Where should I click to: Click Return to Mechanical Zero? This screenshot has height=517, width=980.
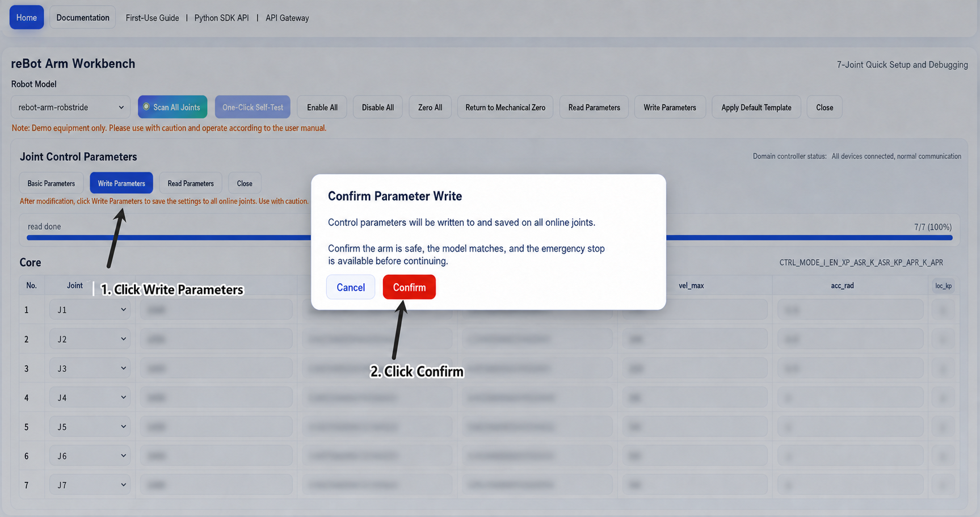(x=505, y=107)
